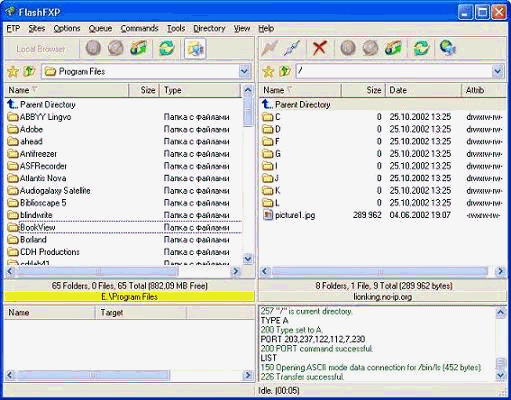Open local pane bookmarks star icon
511x400 pixels.
click(x=13, y=71)
